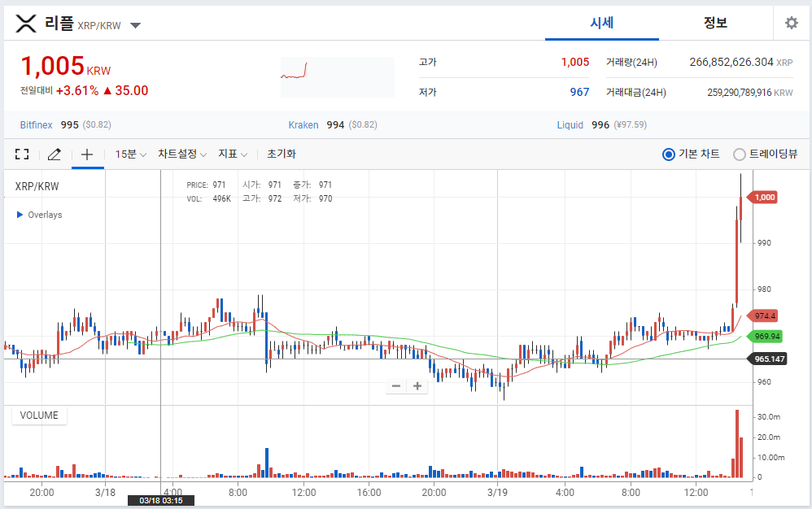Activate the crosshair plus tool
The width and height of the screenshot is (812, 509).
pyautogui.click(x=87, y=154)
